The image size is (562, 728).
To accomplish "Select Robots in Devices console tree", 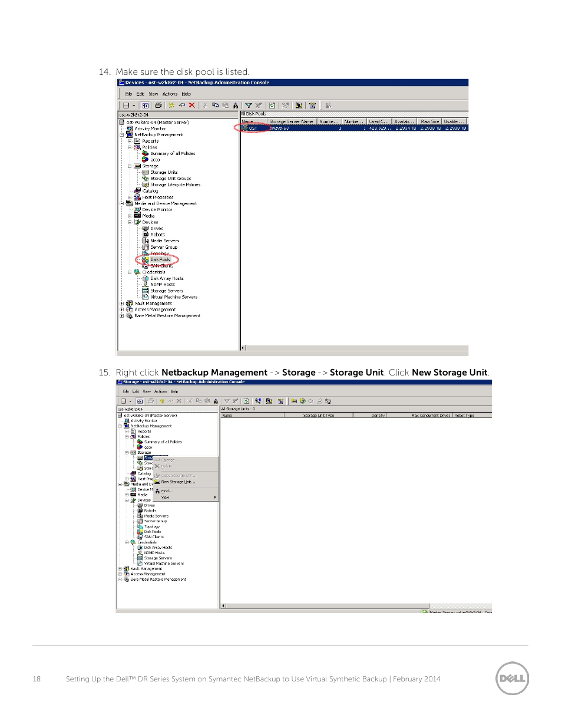I will point(157,235).
